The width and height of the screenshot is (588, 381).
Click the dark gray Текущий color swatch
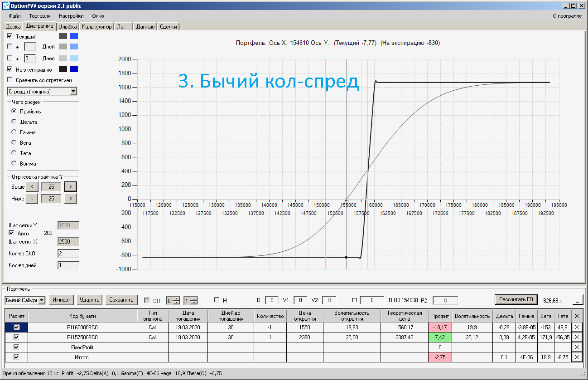point(63,36)
